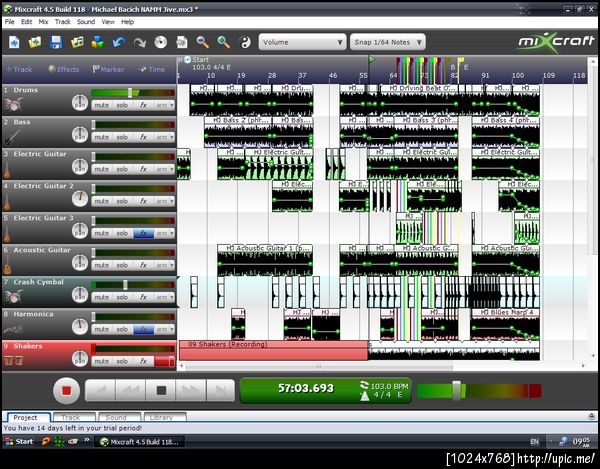This screenshot has width=600, height=469.
Task: Open arm dropdown on Acoustic Guitar track
Action: coord(172,265)
